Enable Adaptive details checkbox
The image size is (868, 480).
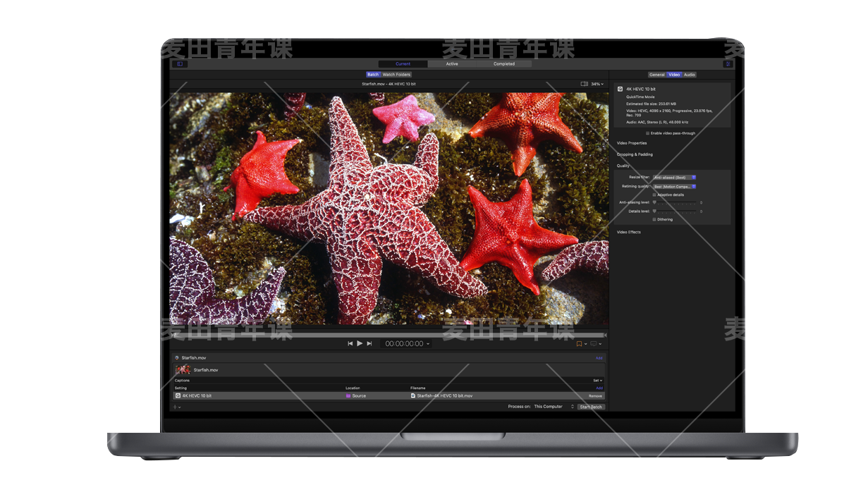[654, 195]
